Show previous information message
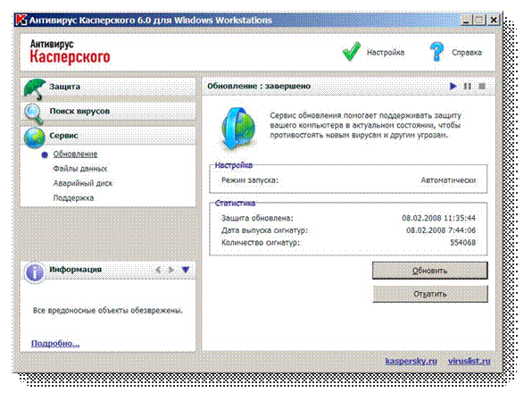This screenshot has width=532, height=401. coord(158,270)
